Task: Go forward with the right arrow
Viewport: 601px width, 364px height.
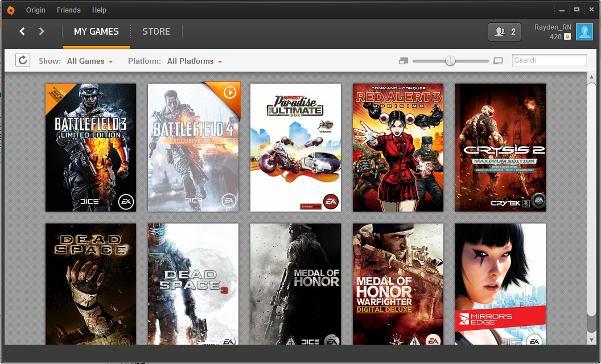Action: point(42,31)
